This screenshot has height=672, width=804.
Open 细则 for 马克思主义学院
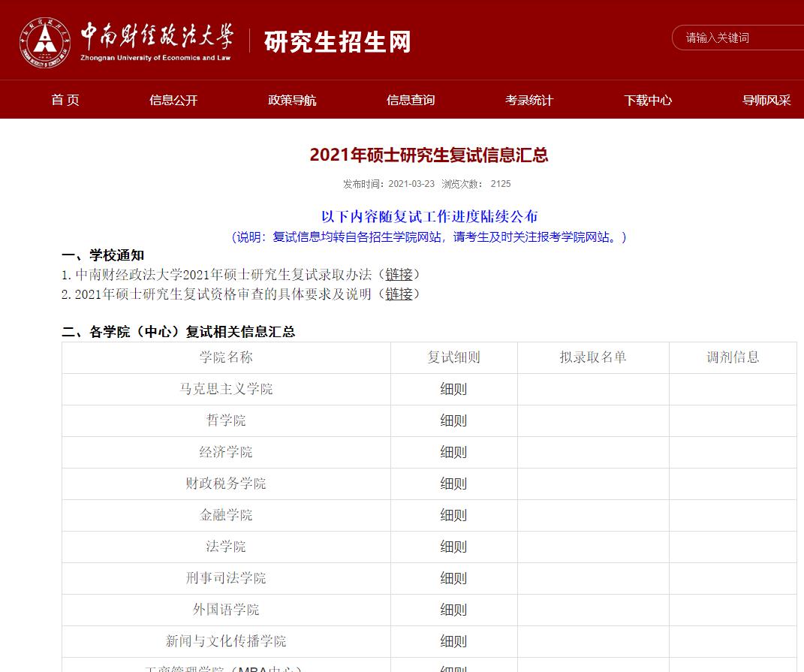(x=453, y=390)
